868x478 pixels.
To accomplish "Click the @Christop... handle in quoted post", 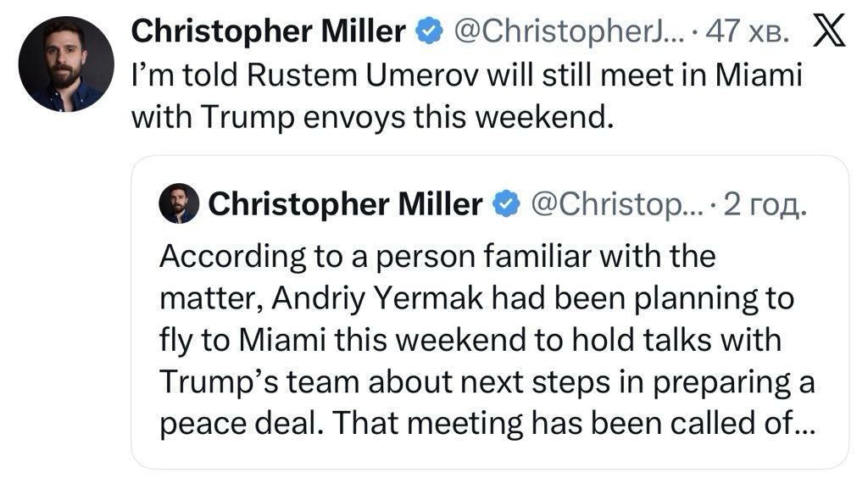I will 609,203.
